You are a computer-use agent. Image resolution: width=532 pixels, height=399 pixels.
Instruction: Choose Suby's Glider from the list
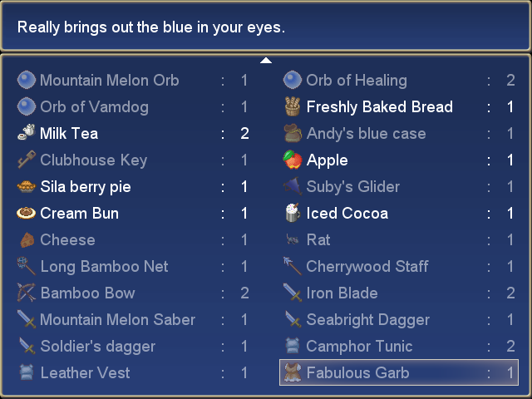coord(399,186)
